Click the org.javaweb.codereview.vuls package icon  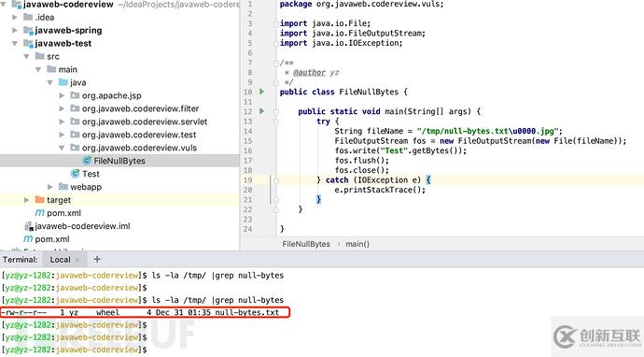[x=75, y=148]
